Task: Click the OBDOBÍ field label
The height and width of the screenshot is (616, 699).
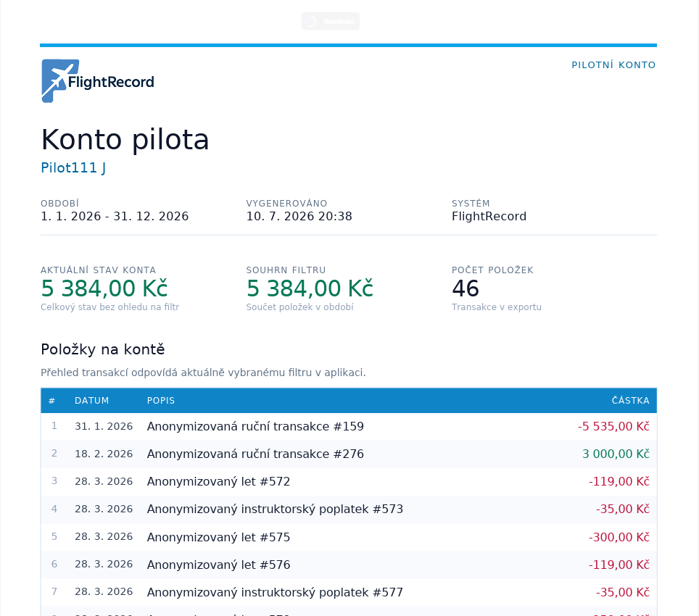Action: pyautogui.click(x=59, y=204)
